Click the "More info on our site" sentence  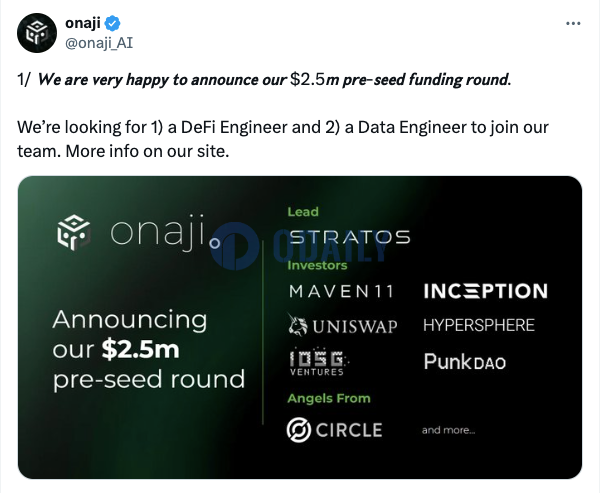pos(147,151)
